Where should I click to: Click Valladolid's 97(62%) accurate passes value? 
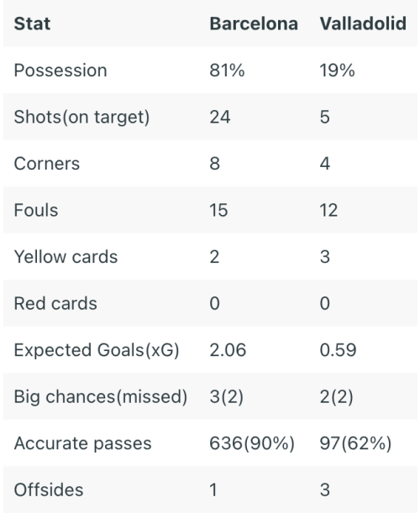pyautogui.click(x=355, y=443)
